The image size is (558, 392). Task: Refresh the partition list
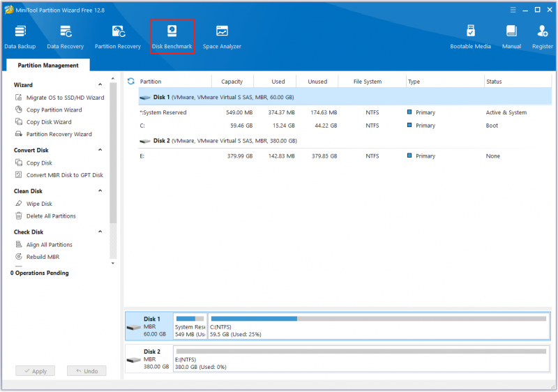(x=131, y=81)
